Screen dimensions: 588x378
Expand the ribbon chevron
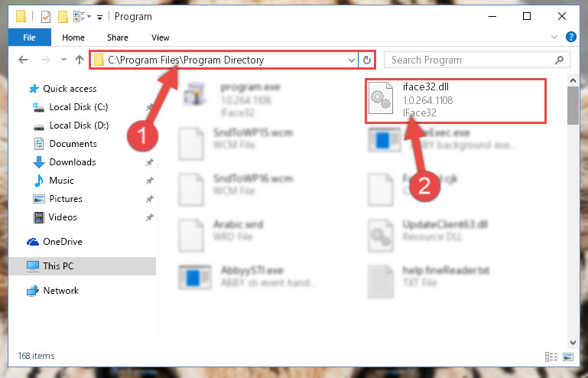click(x=554, y=37)
